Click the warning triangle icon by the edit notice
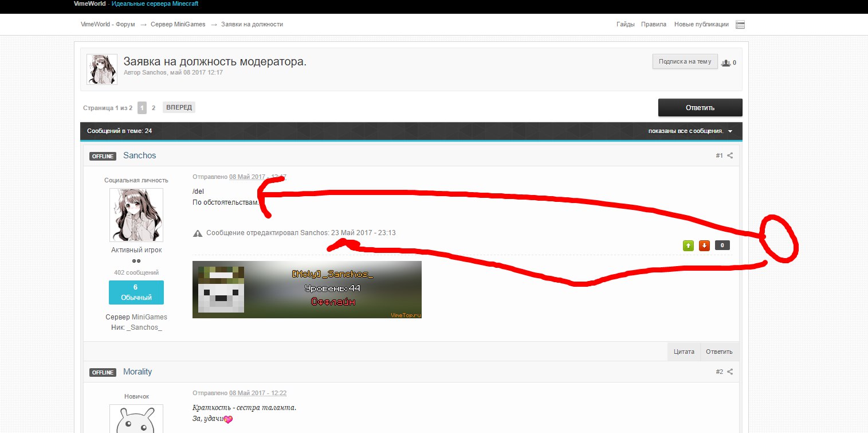The height and width of the screenshot is (433, 868). click(x=198, y=233)
